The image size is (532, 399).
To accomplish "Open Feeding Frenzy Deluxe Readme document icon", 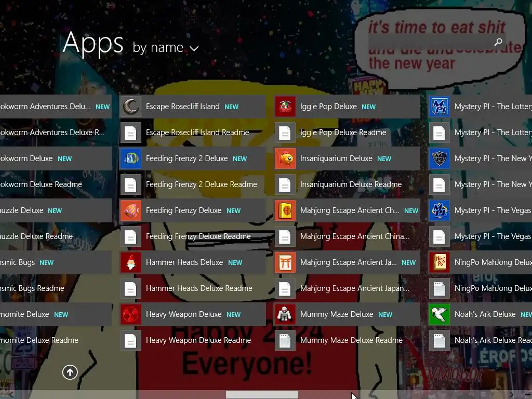I will (x=130, y=236).
